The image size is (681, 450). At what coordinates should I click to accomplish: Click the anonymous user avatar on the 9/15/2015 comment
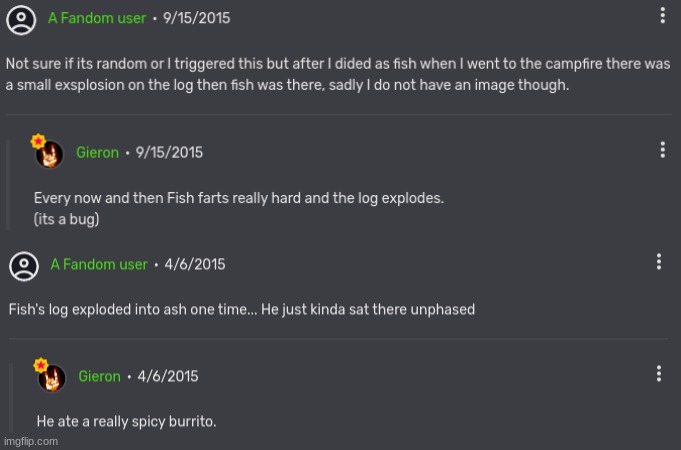22,19
